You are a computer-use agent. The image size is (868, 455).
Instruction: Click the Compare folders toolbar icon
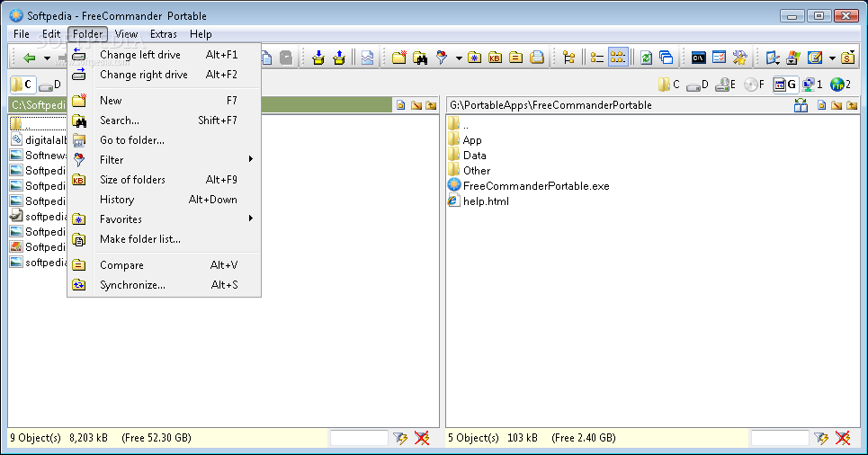(516, 58)
